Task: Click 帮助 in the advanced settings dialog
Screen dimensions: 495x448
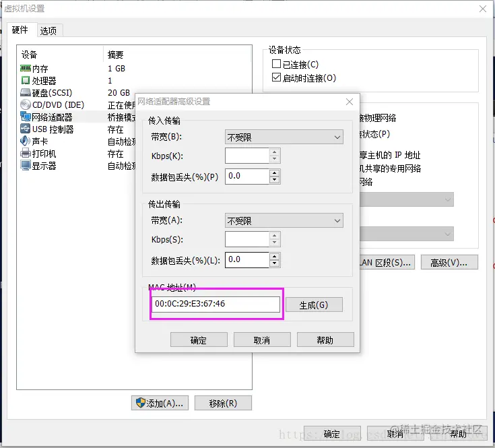Action: 325,340
